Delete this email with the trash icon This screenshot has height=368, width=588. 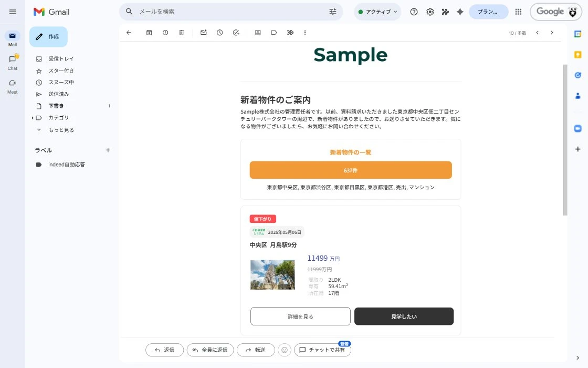tap(182, 33)
